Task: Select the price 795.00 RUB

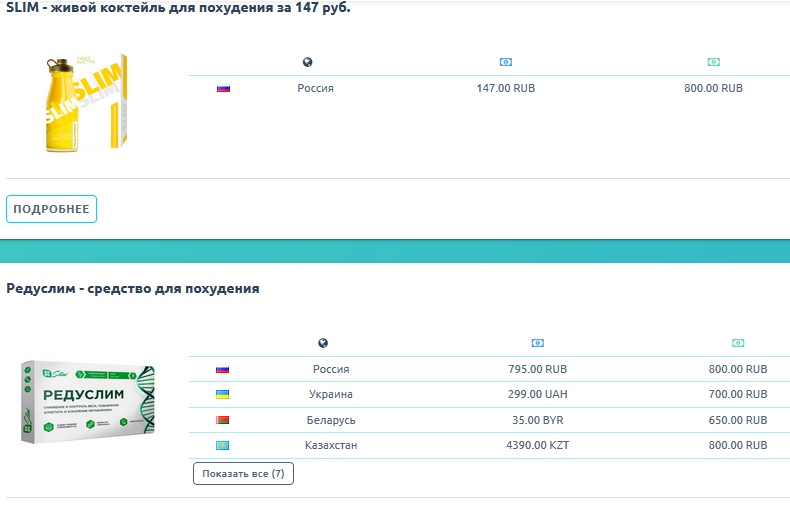Action: click(x=538, y=369)
